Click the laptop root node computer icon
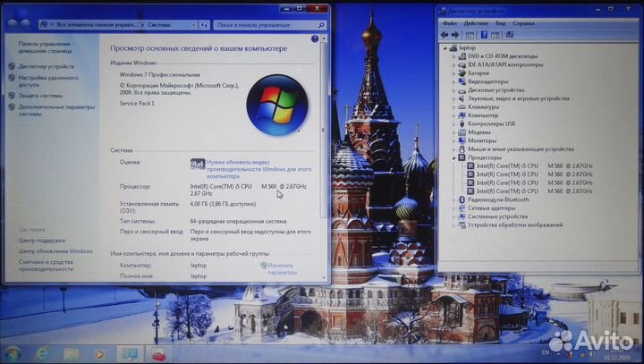Screen dimensions: 644x364 [x=453, y=47]
